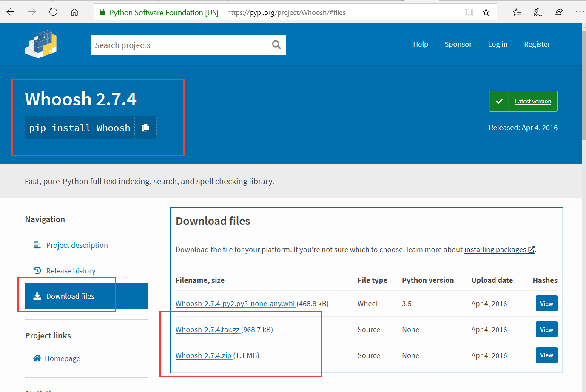Open the Register page
The width and height of the screenshot is (586, 392).
pos(537,44)
